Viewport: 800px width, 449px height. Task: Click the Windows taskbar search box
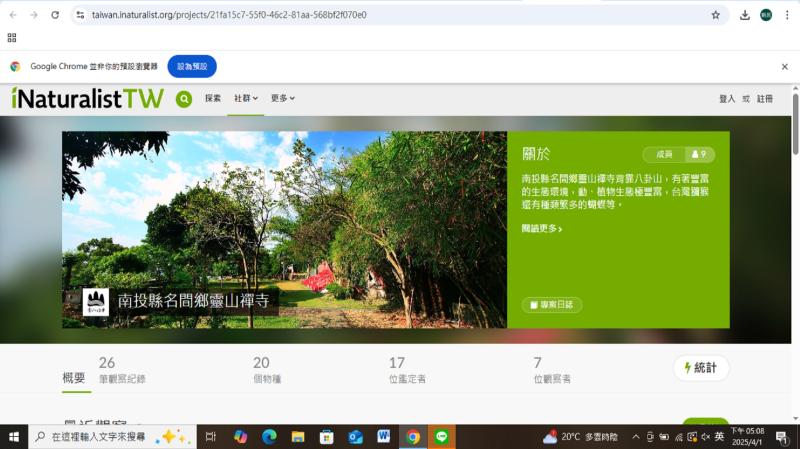[112, 437]
